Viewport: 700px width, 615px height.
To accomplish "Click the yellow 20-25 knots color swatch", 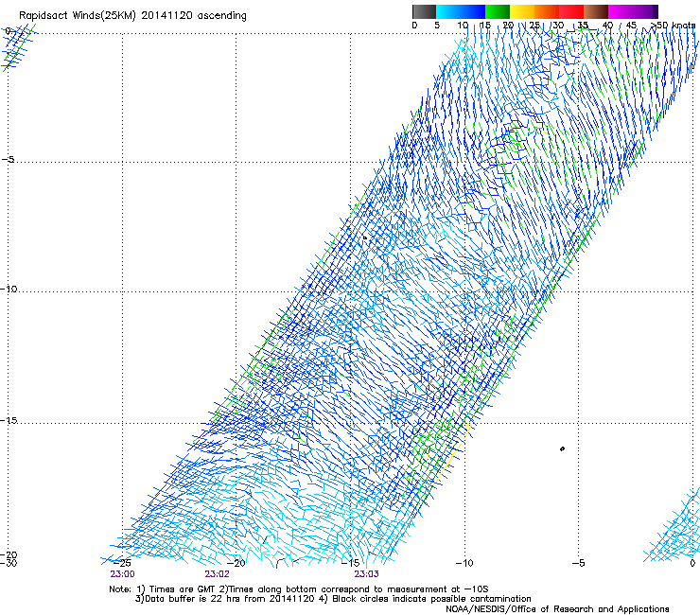I will point(522,11).
